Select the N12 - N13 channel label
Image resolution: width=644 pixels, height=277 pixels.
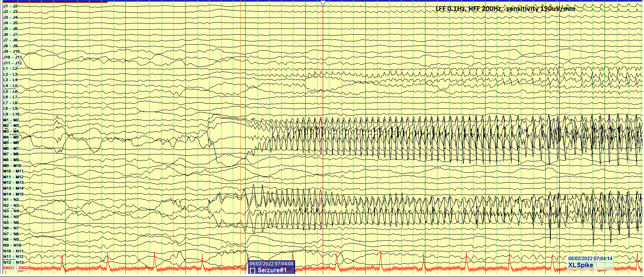(13, 262)
